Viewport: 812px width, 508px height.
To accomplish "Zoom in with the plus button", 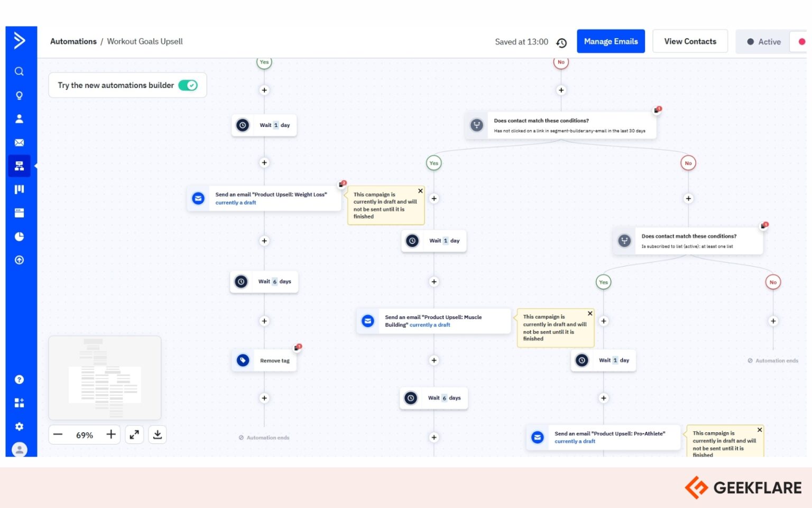I will tap(111, 435).
